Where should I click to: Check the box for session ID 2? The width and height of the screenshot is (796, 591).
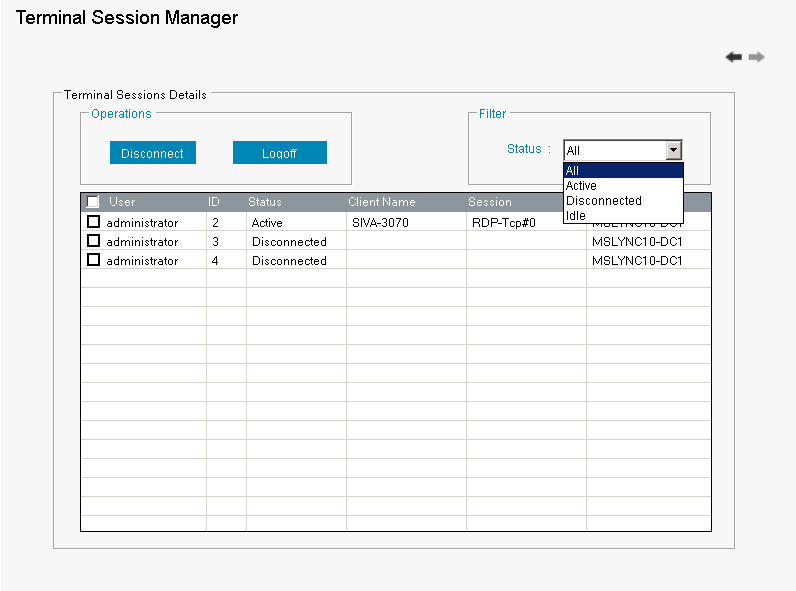[x=93, y=222]
